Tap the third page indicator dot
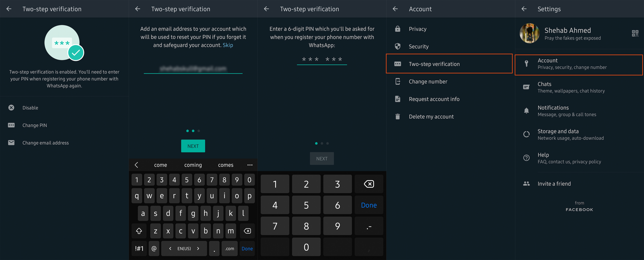This screenshot has height=260, width=644. click(199, 131)
